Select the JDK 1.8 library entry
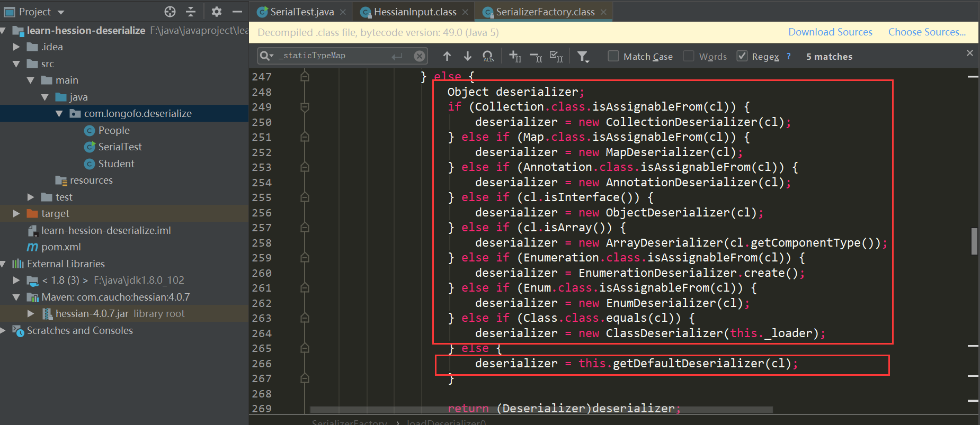Screen dimensions: 980x425 click(113, 281)
